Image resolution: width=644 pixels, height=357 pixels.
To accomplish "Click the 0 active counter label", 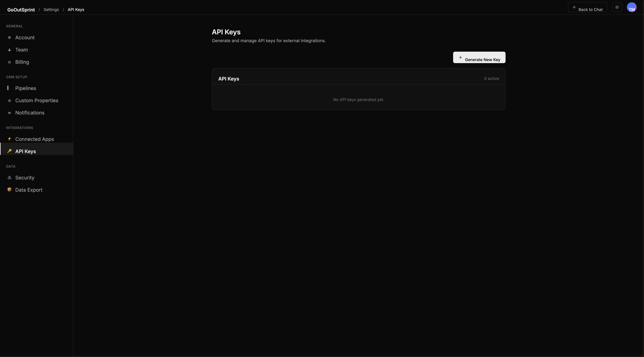I will coord(491,78).
